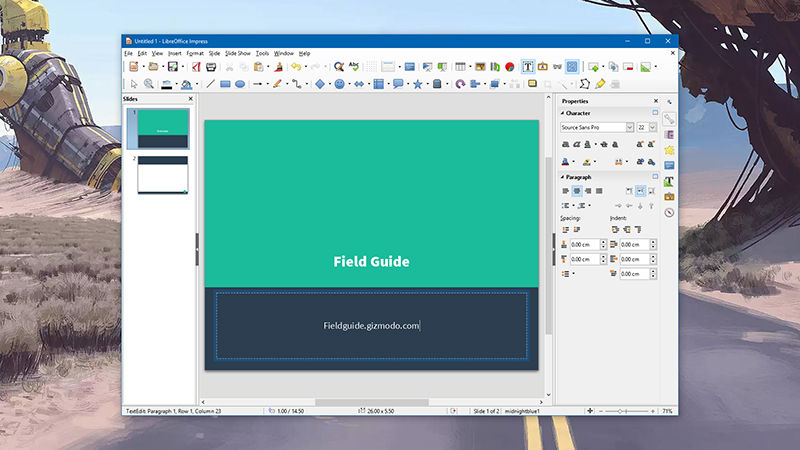This screenshot has width=800, height=450.
Task: Select the Rectangle shape tool
Action: pos(225,84)
